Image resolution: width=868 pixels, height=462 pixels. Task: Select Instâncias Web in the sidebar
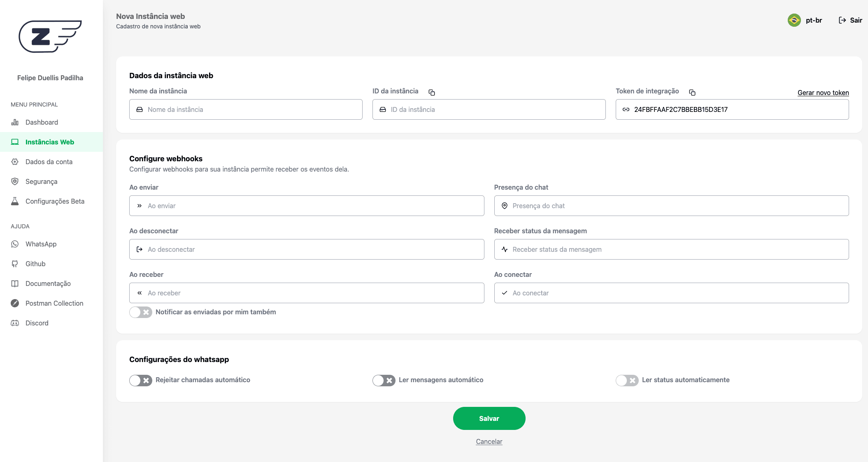(x=51, y=142)
